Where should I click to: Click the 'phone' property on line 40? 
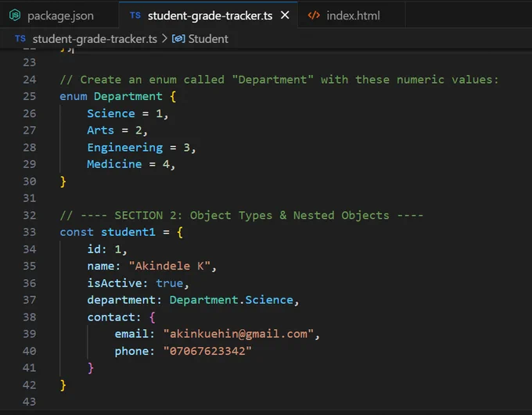coord(131,351)
